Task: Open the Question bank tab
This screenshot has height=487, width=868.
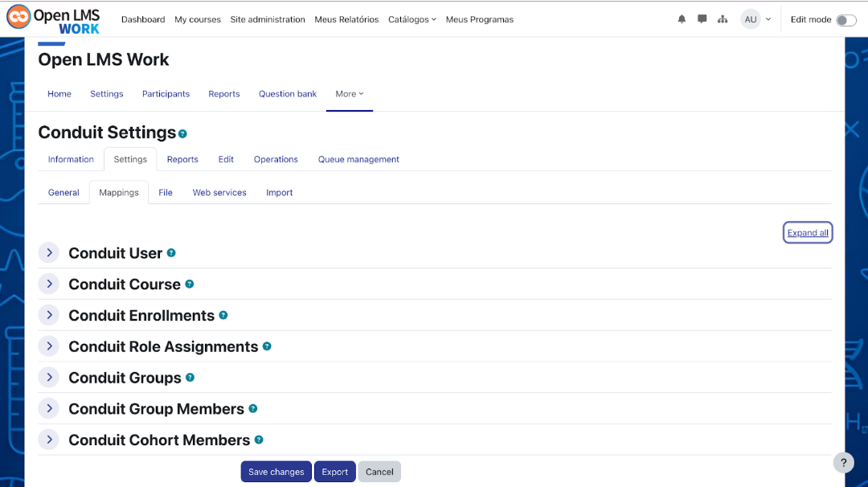Action: 287,94
